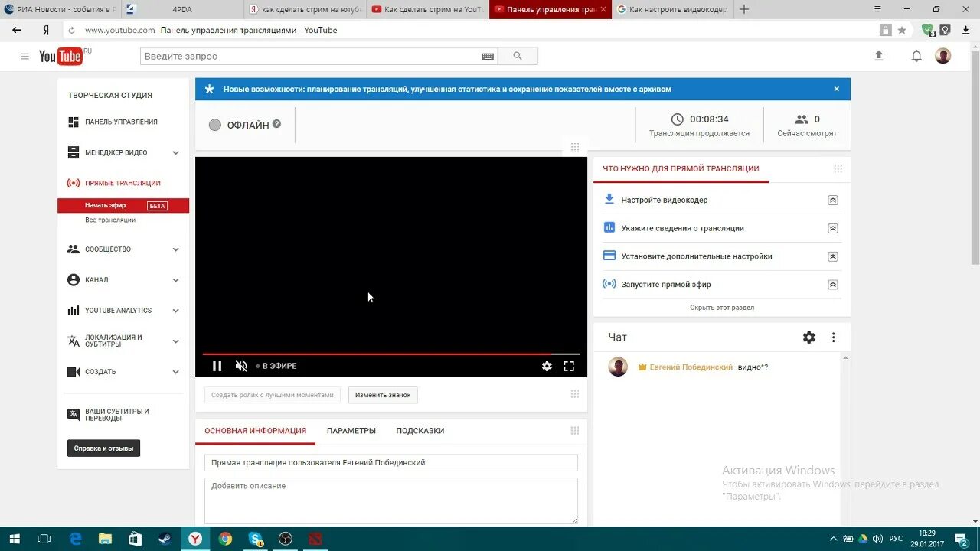This screenshot has height=551, width=980.
Task: Expand Локализация и субтитры sidebar menu
Action: click(175, 341)
